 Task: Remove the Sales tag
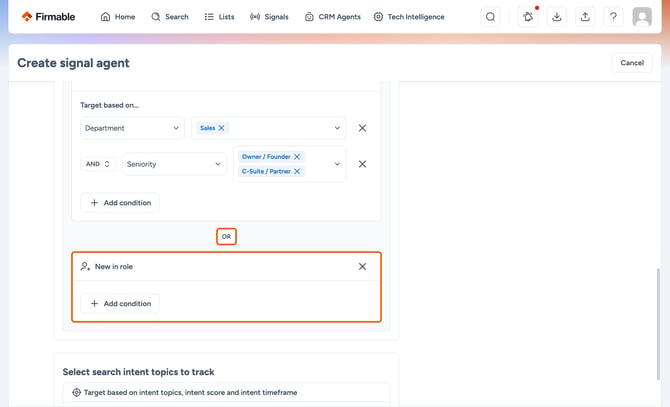tap(221, 128)
